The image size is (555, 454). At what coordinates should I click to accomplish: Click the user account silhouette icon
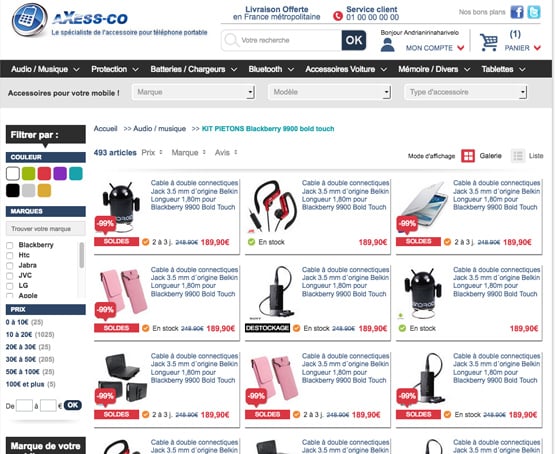coord(388,45)
